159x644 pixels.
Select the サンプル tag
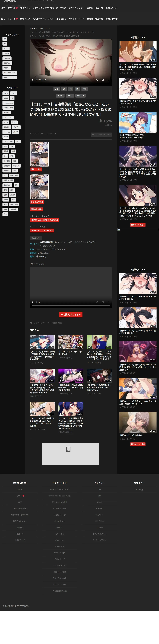point(16,127)
